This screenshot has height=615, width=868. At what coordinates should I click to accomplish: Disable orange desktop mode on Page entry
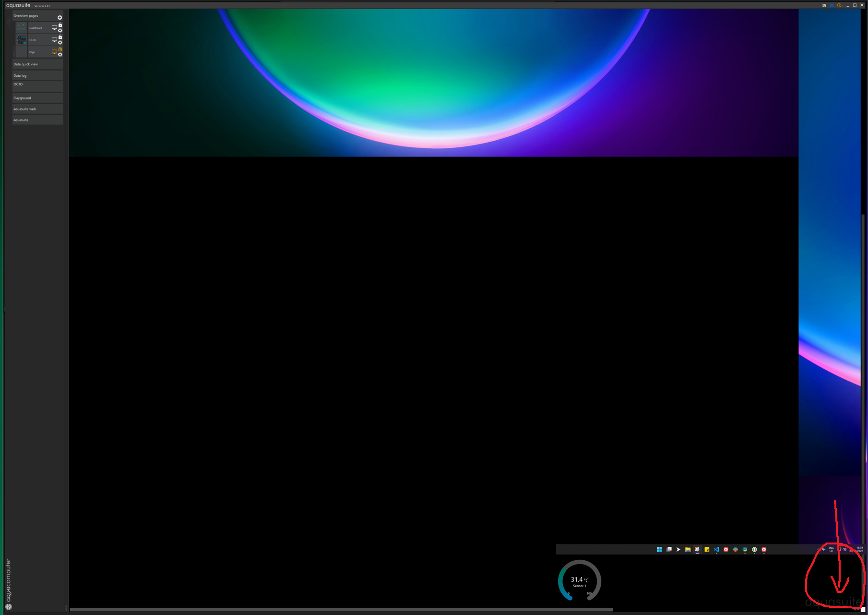(54, 52)
